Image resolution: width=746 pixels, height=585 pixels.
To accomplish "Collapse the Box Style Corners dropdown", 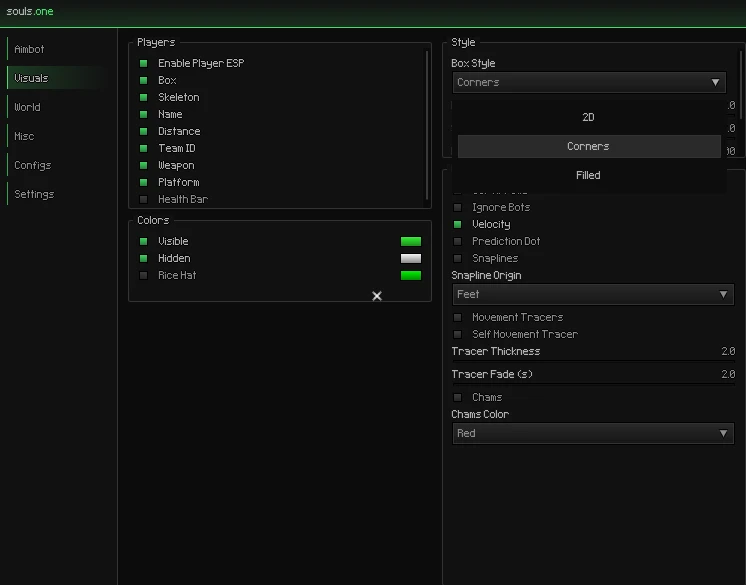I will pyautogui.click(x=589, y=82).
